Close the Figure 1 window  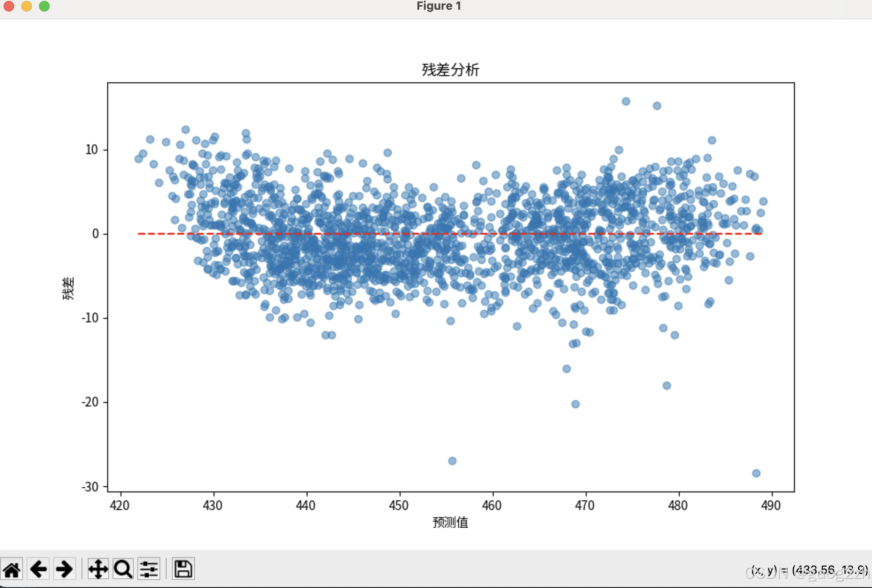[9, 6]
